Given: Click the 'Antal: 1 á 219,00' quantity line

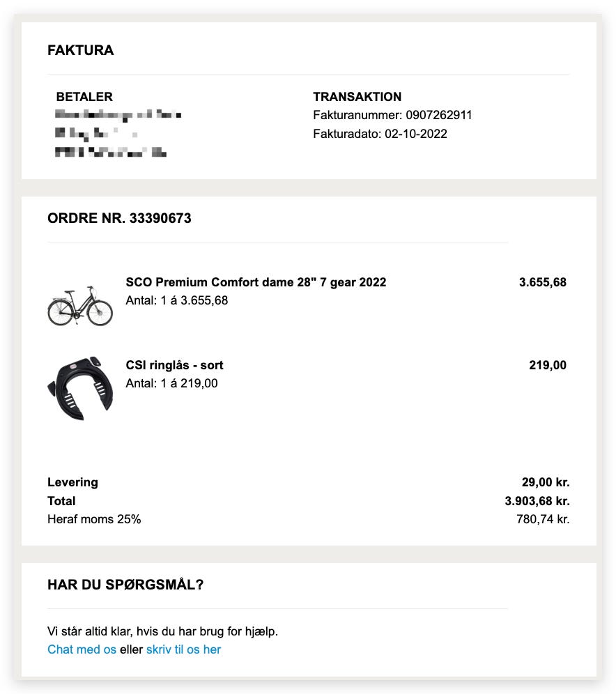Looking at the screenshot, I should pyautogui.click(x=171, y=383).
